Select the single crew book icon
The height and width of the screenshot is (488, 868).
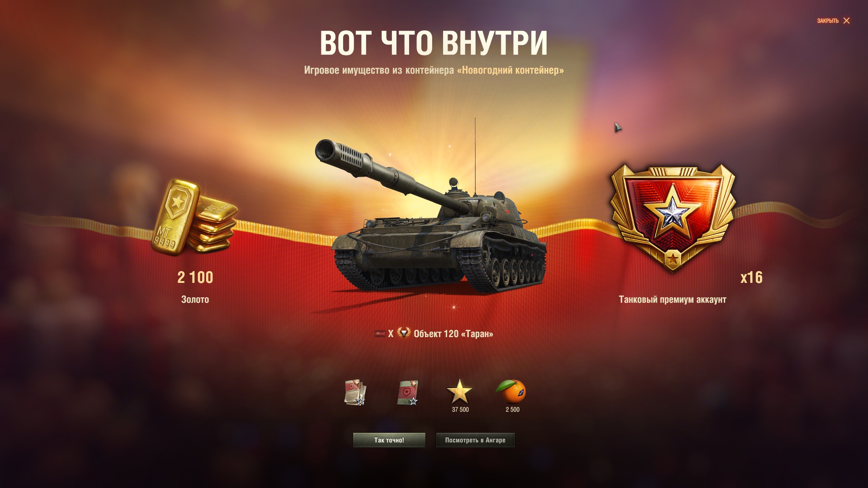[408, 392]
